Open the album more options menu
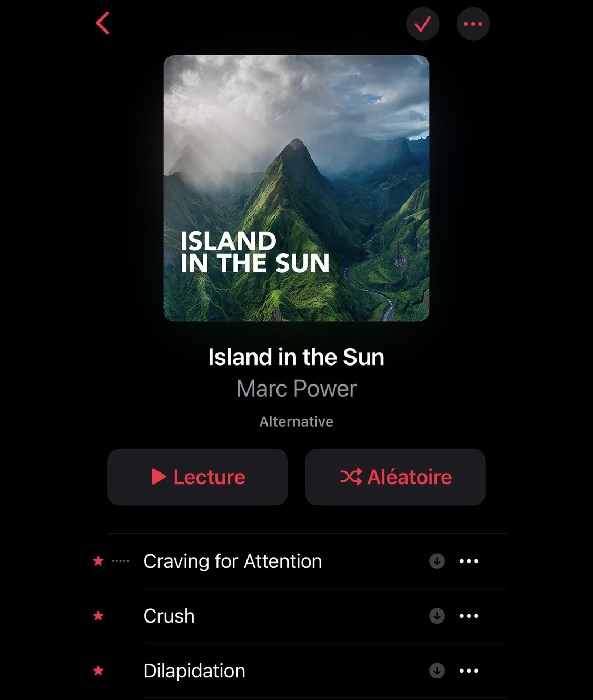Viewport: 593px width, 700px height. pyautogui.click(x=473, y=24)
